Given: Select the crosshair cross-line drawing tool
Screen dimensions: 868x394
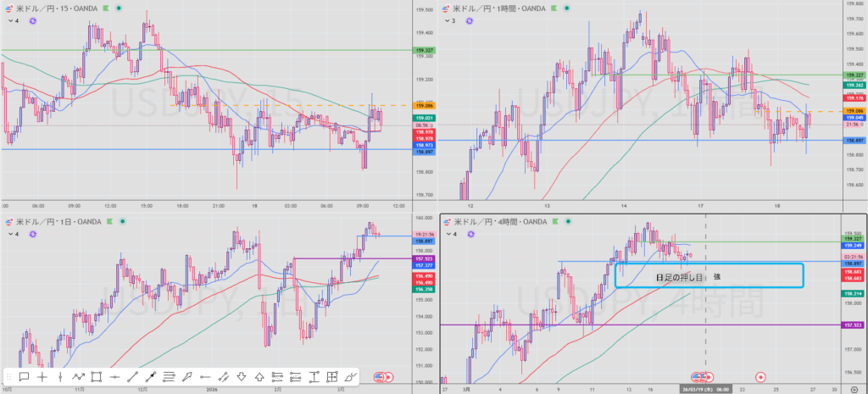Looking at the screenshot, I should tap(42, 376).
